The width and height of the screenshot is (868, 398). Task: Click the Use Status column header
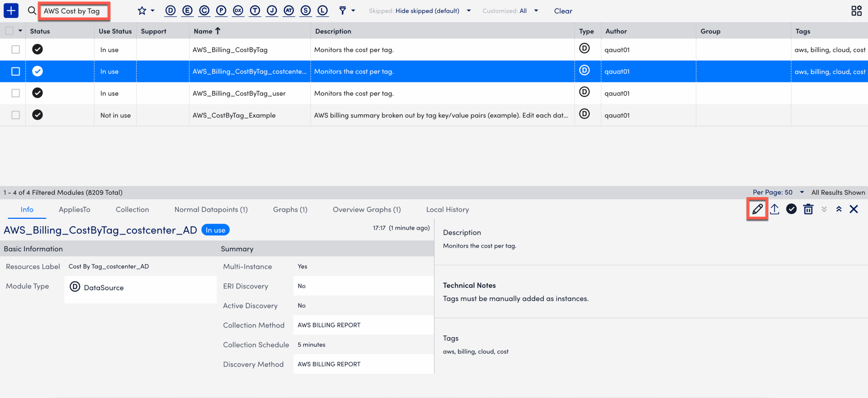tap(115, 31)
